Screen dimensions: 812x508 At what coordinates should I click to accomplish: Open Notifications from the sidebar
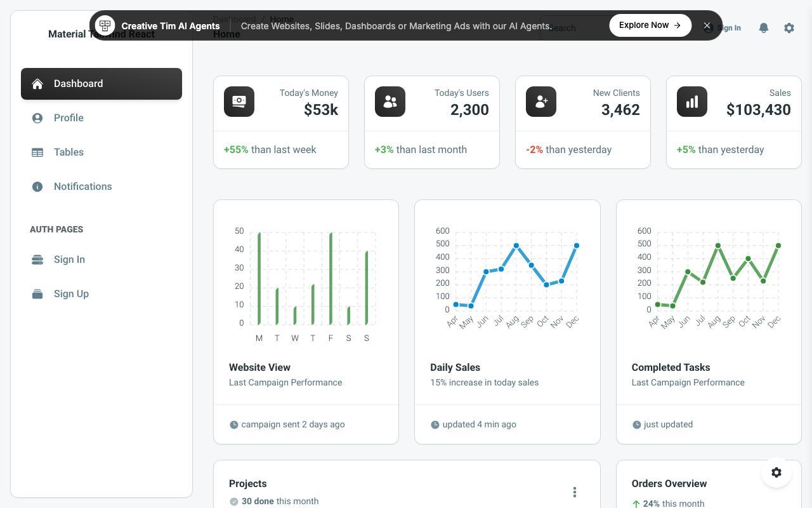pos(101,187)
